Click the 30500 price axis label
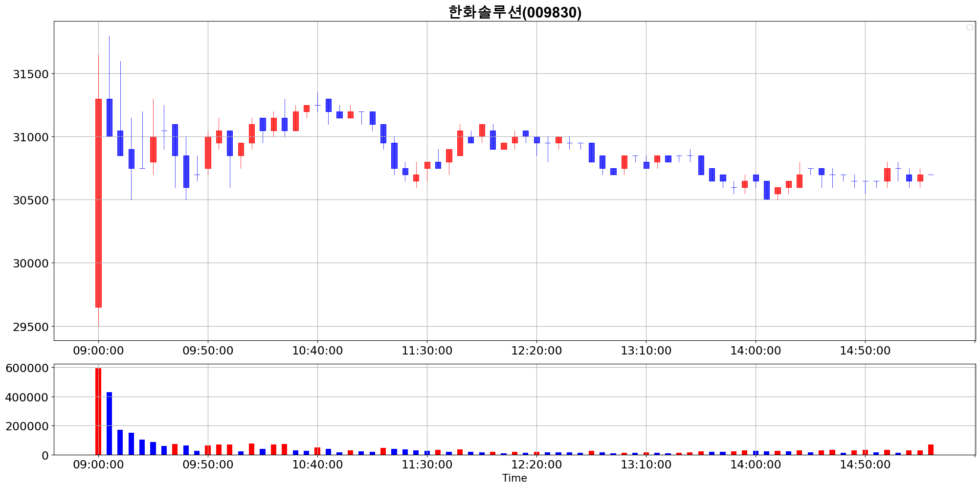This screenshot has height=488, width=980. pos(31,200)
